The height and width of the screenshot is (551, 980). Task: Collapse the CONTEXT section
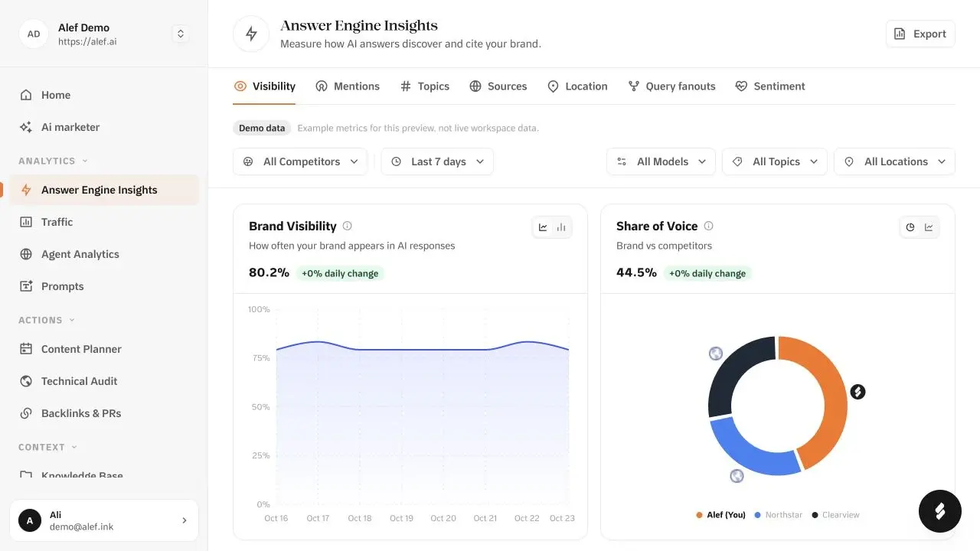(48, 447)
